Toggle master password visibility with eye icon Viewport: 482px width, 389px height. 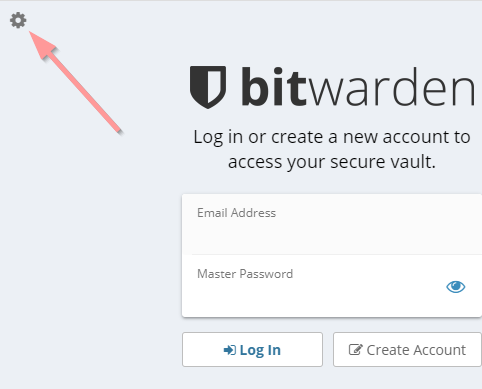click(x=456, y=286)
